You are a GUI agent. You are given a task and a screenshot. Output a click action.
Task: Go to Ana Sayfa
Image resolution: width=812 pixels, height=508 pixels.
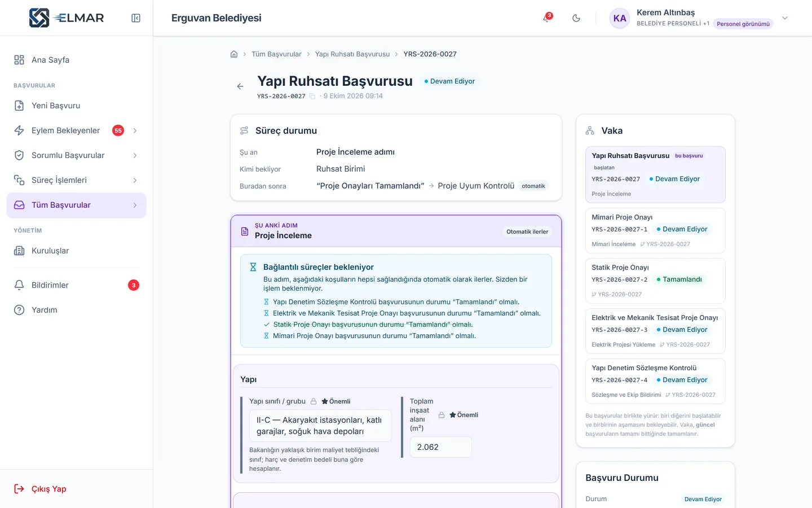click(x=76, y=60)
